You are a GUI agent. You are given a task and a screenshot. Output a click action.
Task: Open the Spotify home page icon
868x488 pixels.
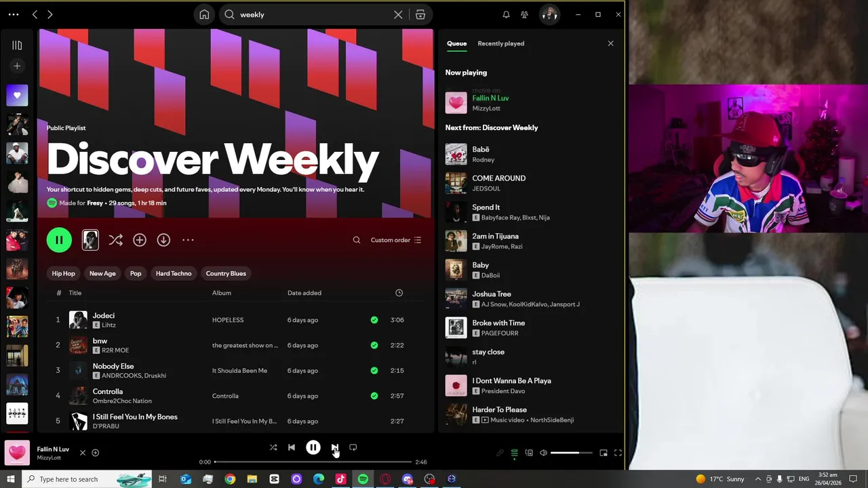[204, 15]
